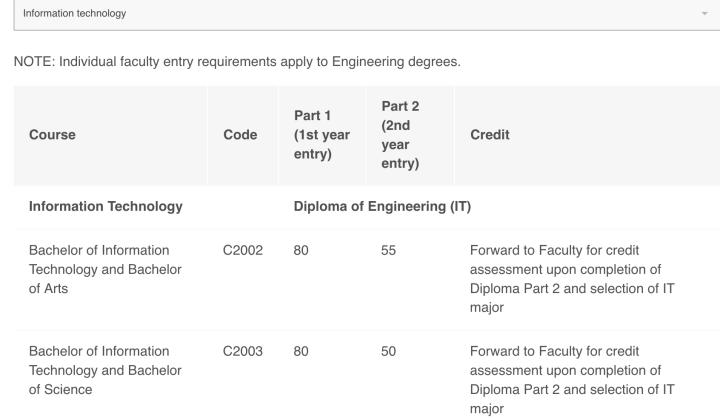Viewport: 720px width, 420px height.
Task: Click the Part 1 score 80 for C2002
Action: click(x=301, y=251)
